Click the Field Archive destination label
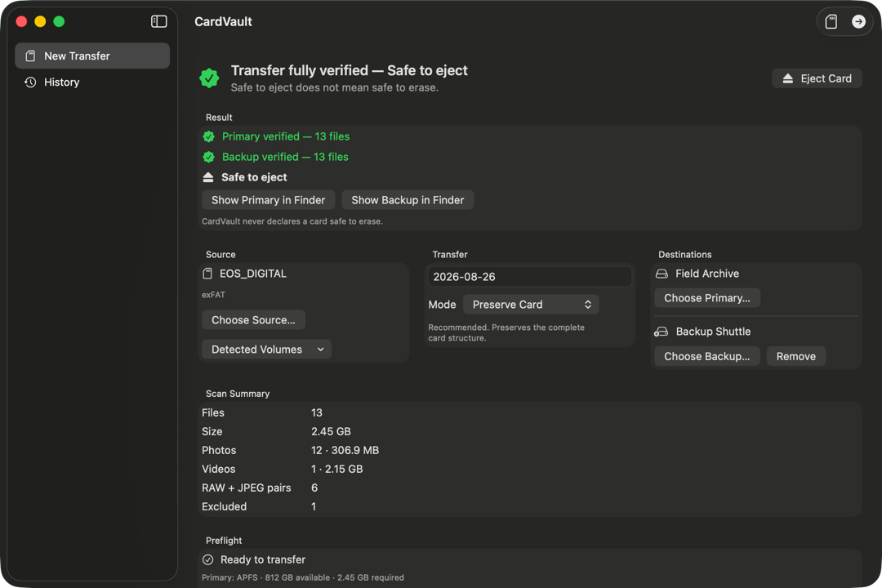Image resolution: width=882 pixels, height=588 pixels. (x=707, y=274)
